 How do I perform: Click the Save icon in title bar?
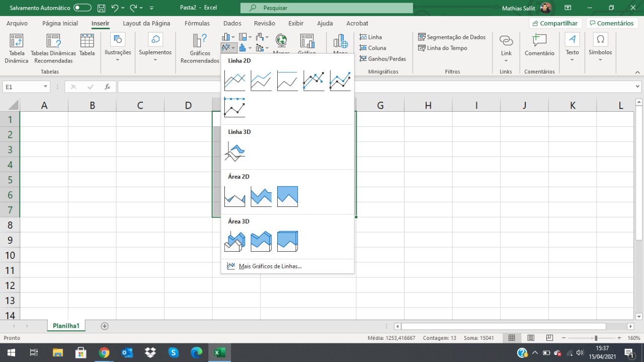tap(101, 8)
